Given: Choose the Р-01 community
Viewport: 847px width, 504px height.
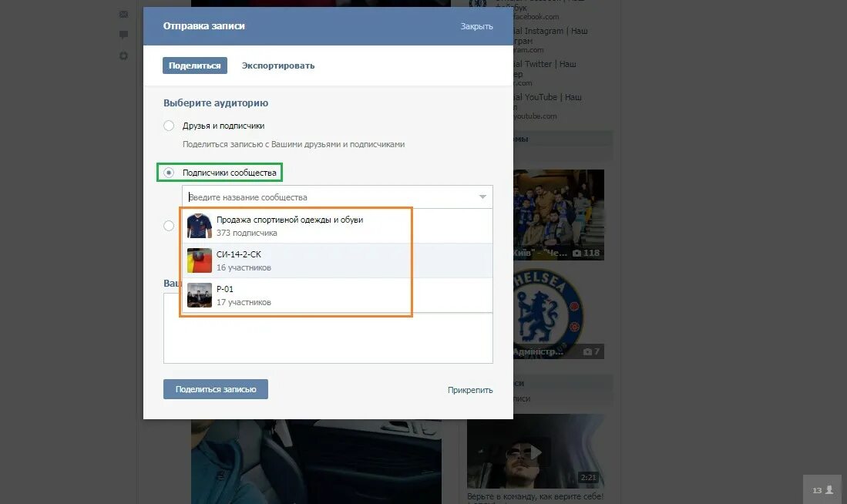Looking at the screenshot, I should 337,295.
